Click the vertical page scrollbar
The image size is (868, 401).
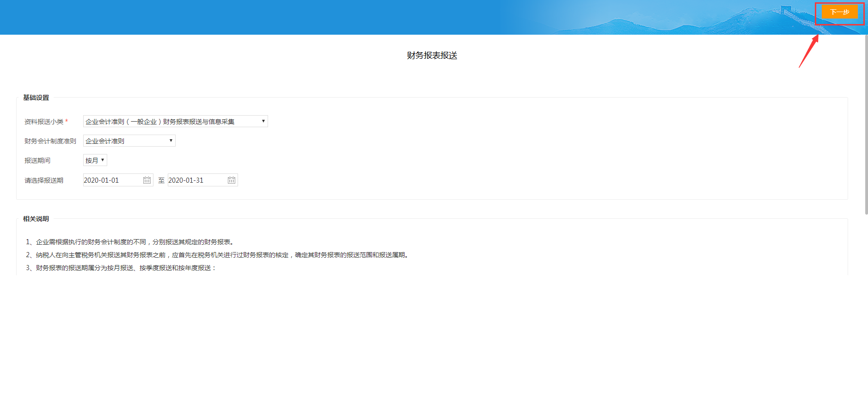pos(866,125)
